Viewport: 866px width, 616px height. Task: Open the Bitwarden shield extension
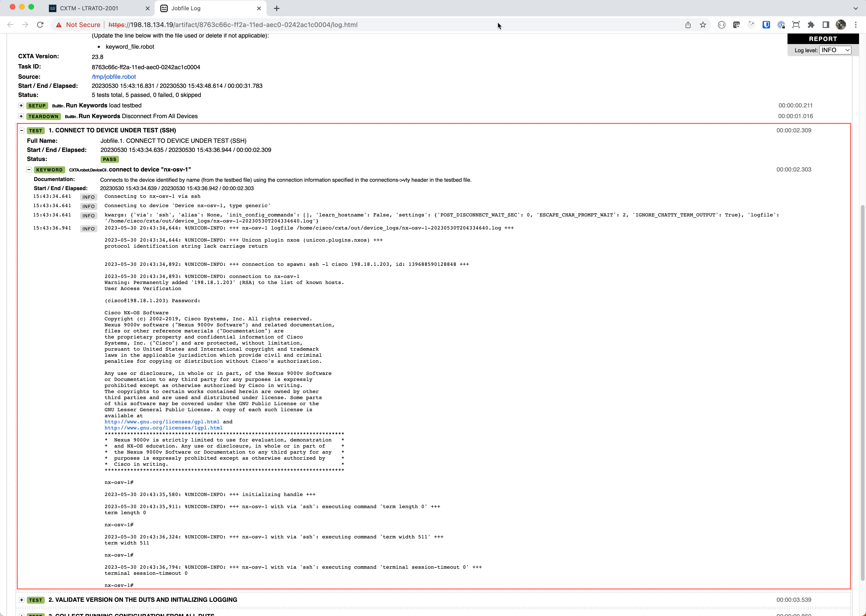click(766, 25)
